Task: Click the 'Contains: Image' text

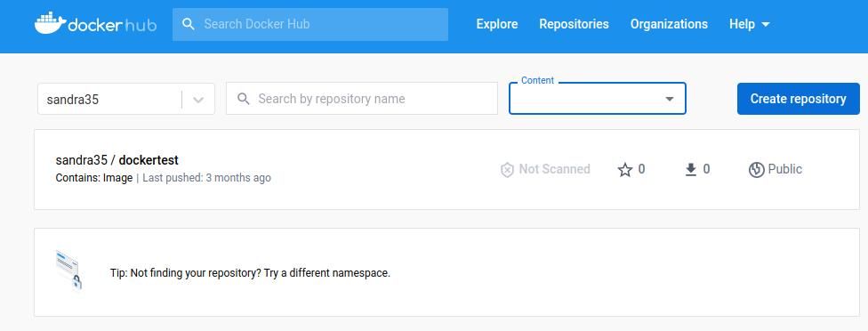Action: coord(94,178)
